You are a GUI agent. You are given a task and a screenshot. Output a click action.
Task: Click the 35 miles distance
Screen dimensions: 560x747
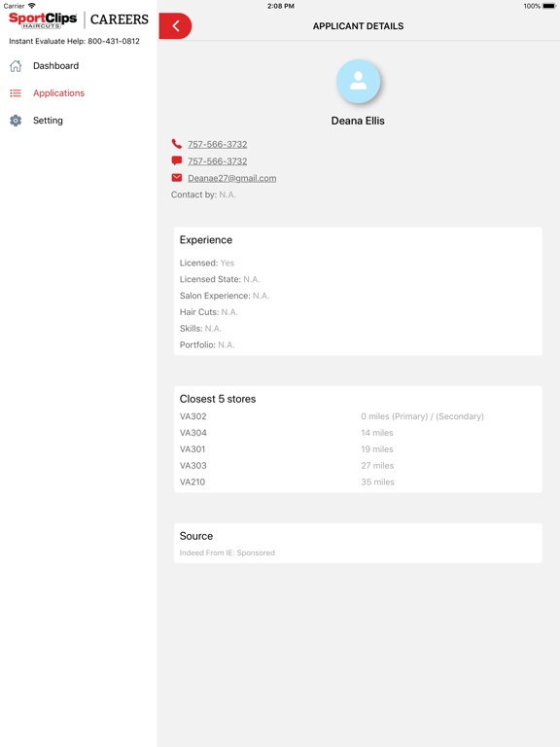coord(377,481)
